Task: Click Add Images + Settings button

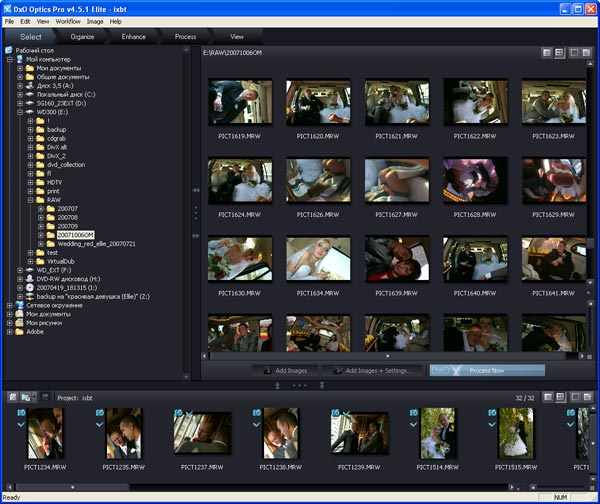Action: [x=372, y=370]
